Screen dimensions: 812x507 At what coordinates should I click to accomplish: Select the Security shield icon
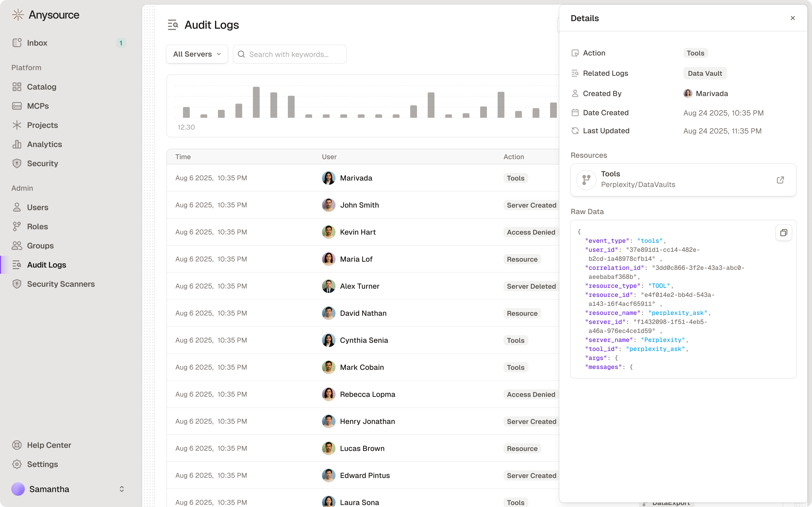(x=17, y=163)
